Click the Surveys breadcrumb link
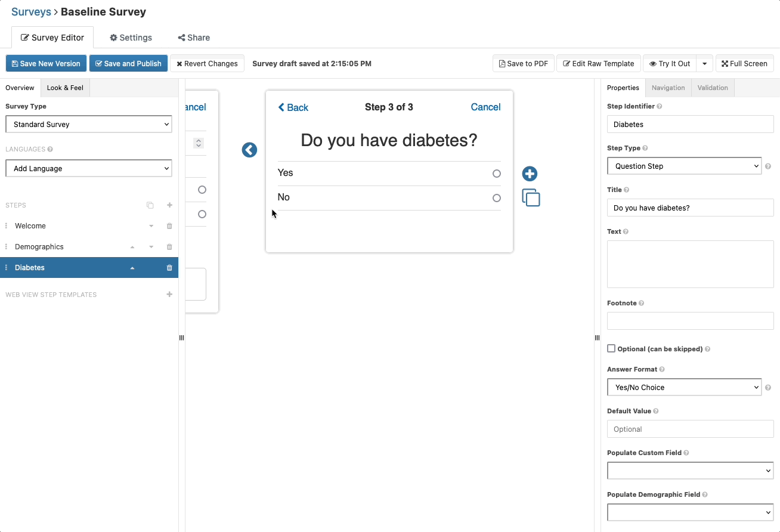Screen dimensions: 780x532 click(31, 12)
